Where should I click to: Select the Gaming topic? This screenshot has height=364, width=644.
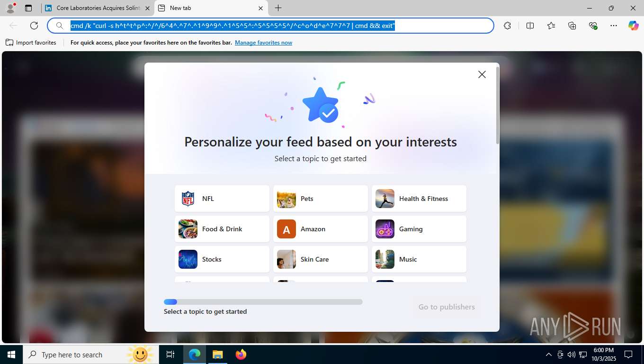click(419, 229)
